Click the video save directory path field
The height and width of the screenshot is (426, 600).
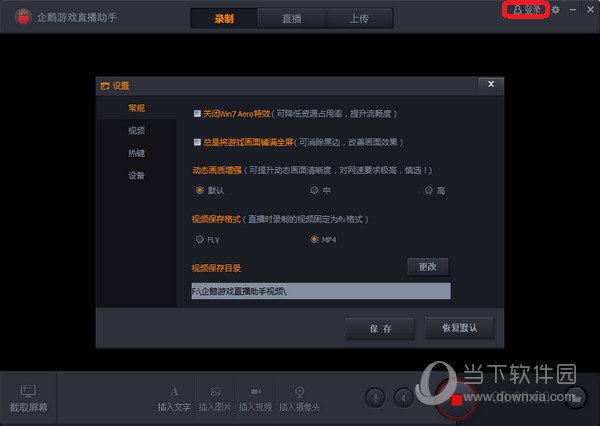point(321,291)
